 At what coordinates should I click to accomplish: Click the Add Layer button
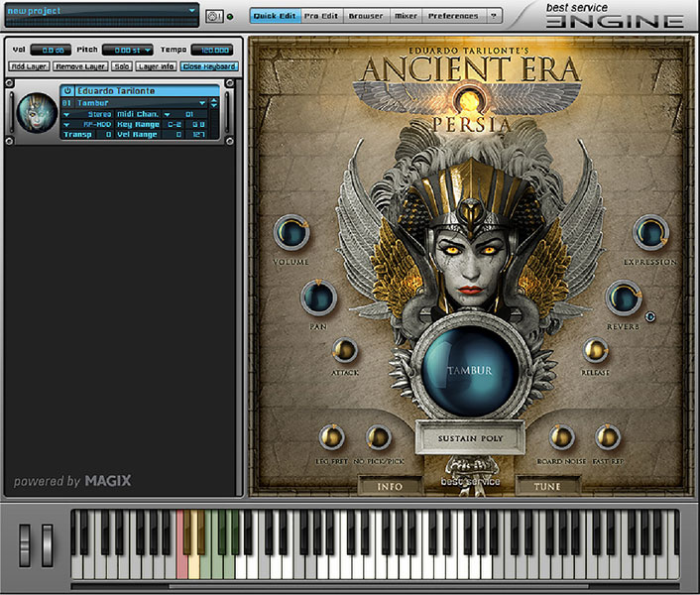click(29, 66)
